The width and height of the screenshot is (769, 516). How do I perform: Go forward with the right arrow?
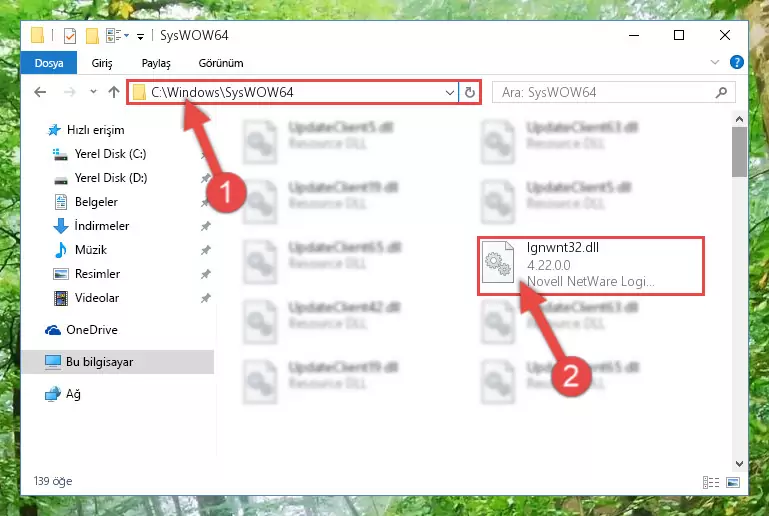click(70, 92)
